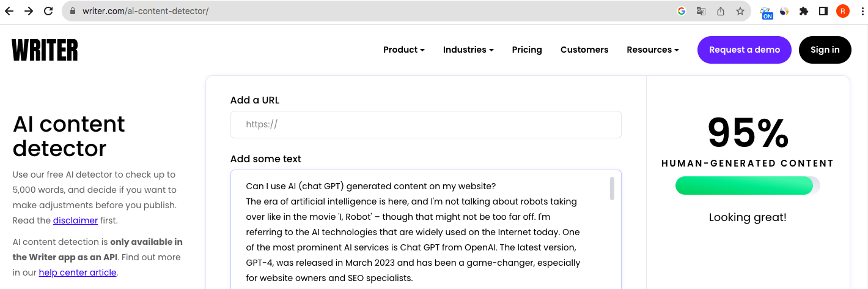
Task: Click the browser back arrow
Action: click(9, 11)
